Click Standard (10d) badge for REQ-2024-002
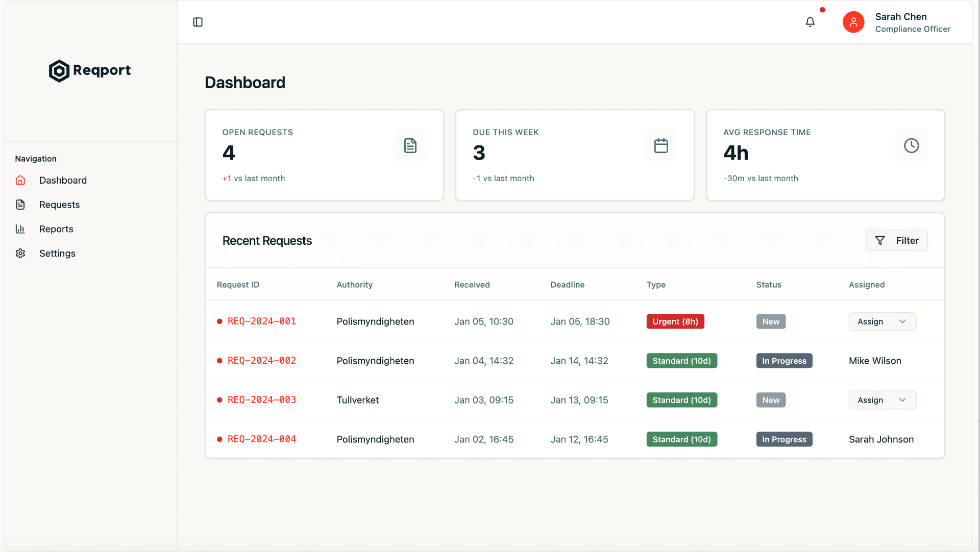The height and width of the screenshot is (552, 980). pos(681,361)
